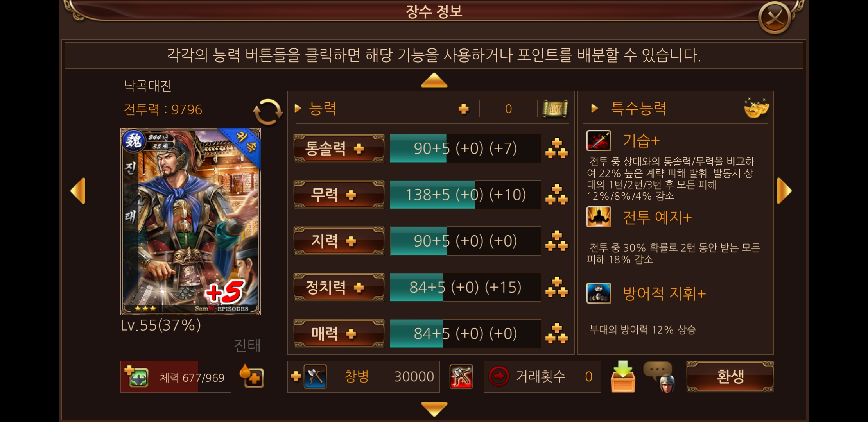Expand upward with the top orange arrow
868x422 pixels.
tap(434, 80)
